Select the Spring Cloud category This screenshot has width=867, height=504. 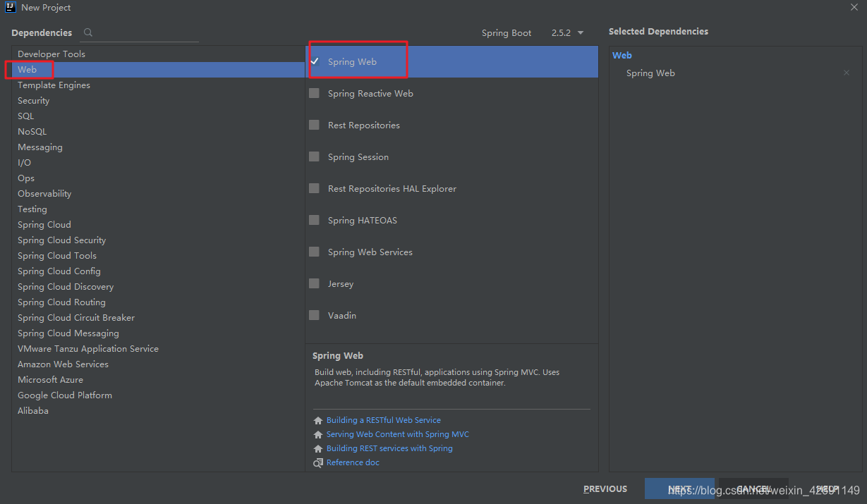(x=158, y=225)
